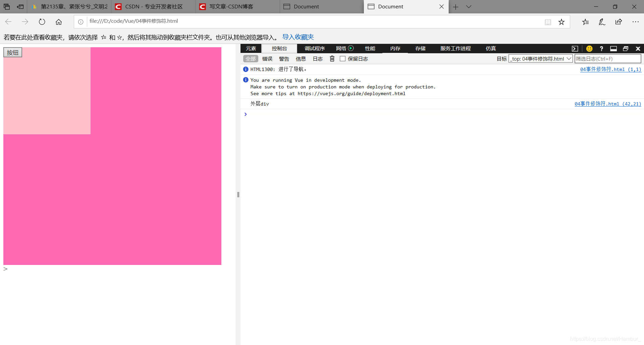Toggle the 全部 console filter
The height and width of the screenshot is (345, 644).
pos(251,59)
